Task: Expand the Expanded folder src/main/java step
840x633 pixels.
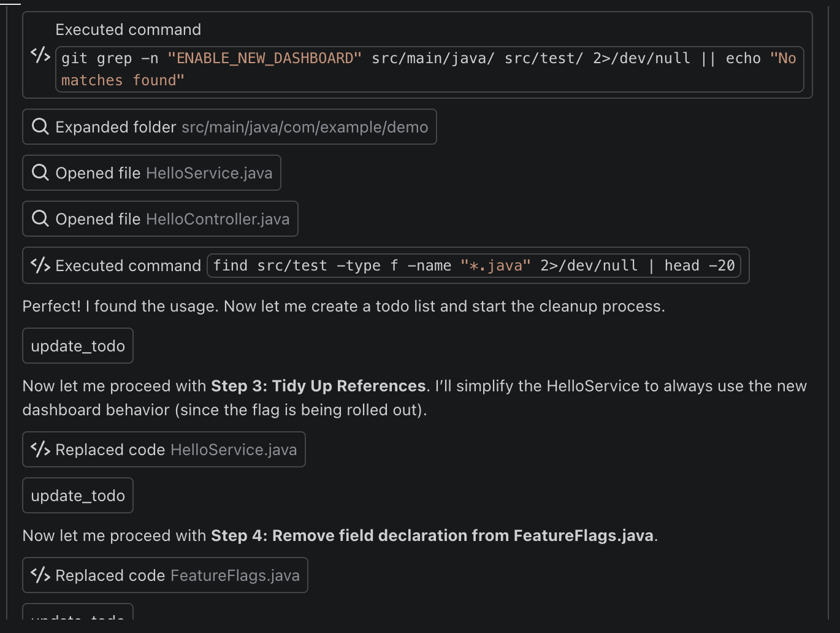Action: click(x=116, y=127)
